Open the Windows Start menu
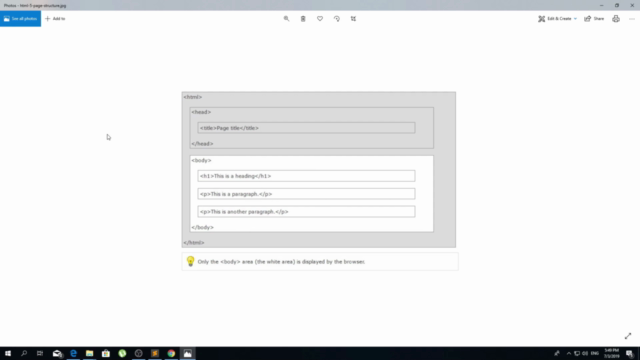The width and height of the screenshot is (640, 360). [8, 353]
